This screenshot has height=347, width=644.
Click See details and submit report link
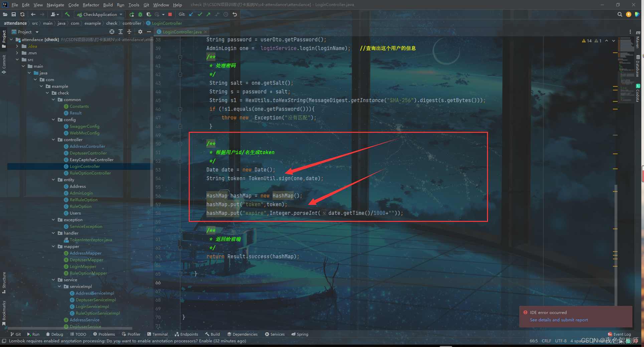click(x=558, y=320)
